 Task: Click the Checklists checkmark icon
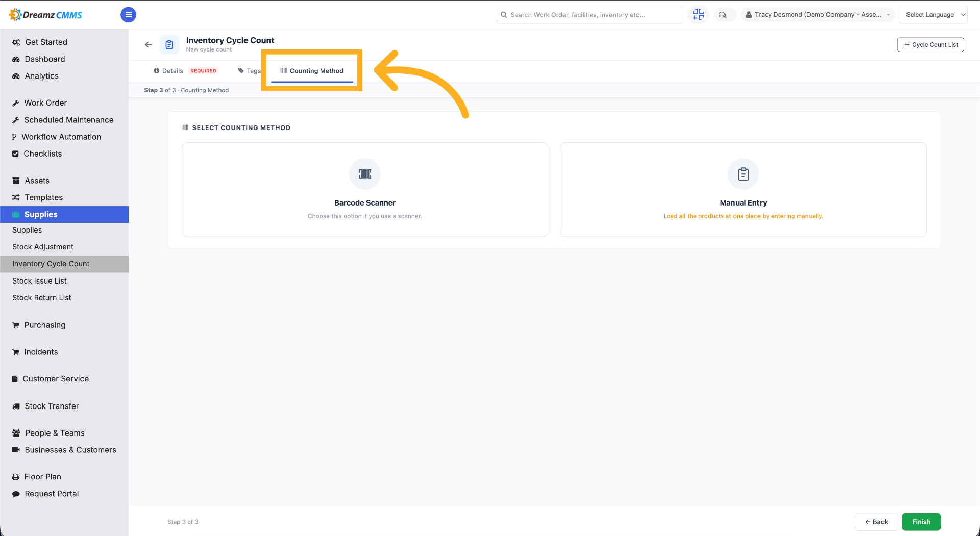[15, 154]
